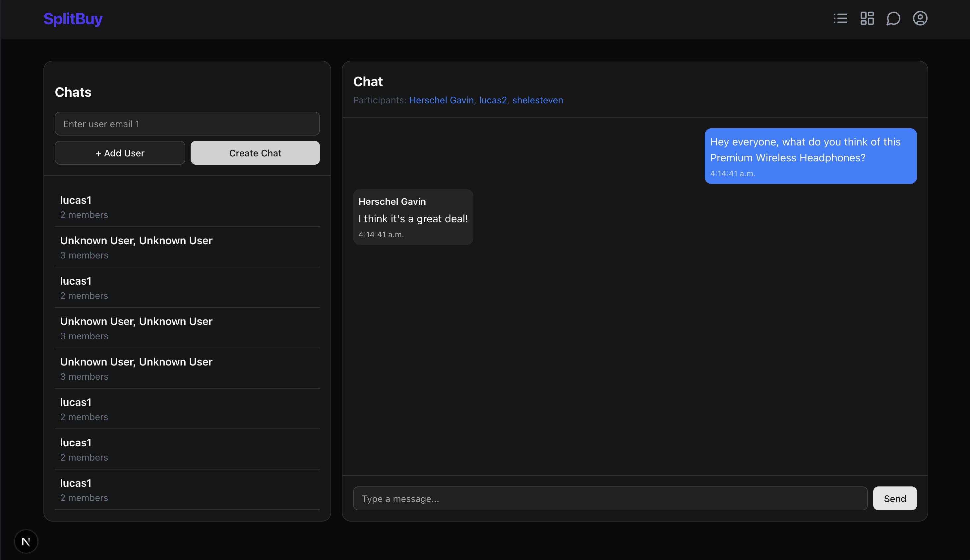
Task: Select the third Unknown User chat entry
Action: click(x=187, y=368)
